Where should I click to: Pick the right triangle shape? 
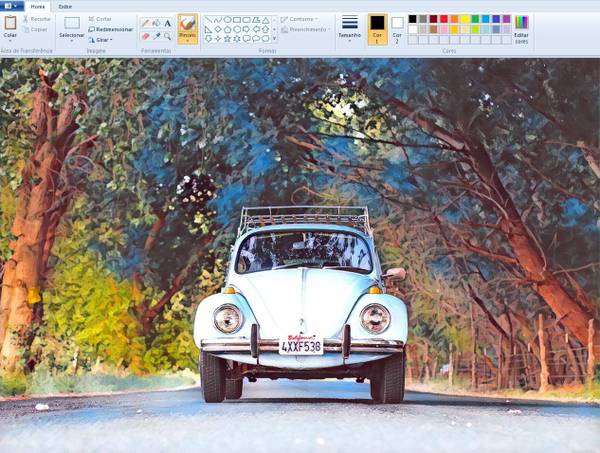[x=208, y=29]
